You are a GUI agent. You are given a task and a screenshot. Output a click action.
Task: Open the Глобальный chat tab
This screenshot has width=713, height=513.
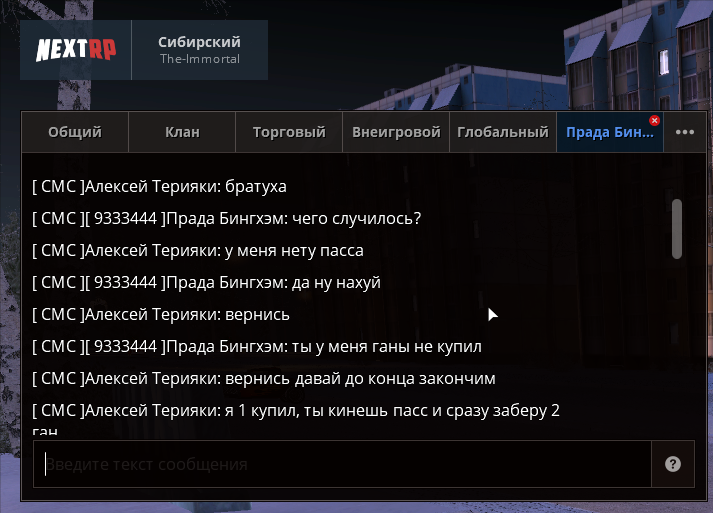pyautogui.click(x=503, y=132)
